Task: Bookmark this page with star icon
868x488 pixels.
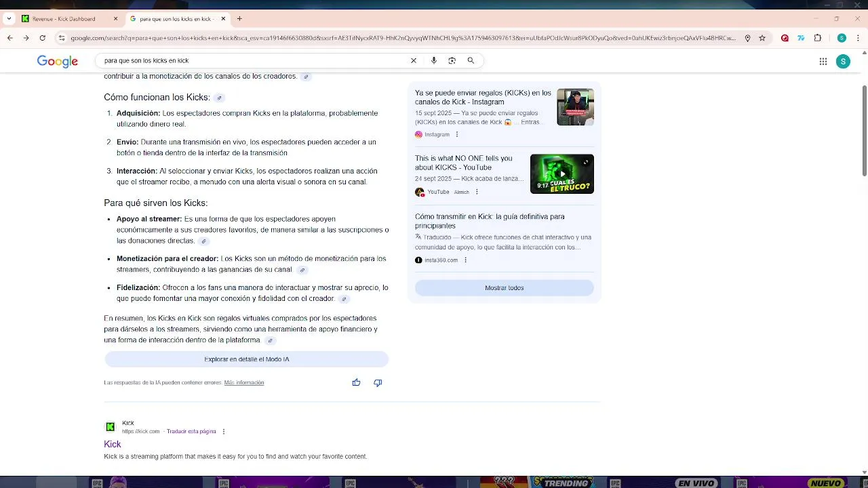Action: 762,38
